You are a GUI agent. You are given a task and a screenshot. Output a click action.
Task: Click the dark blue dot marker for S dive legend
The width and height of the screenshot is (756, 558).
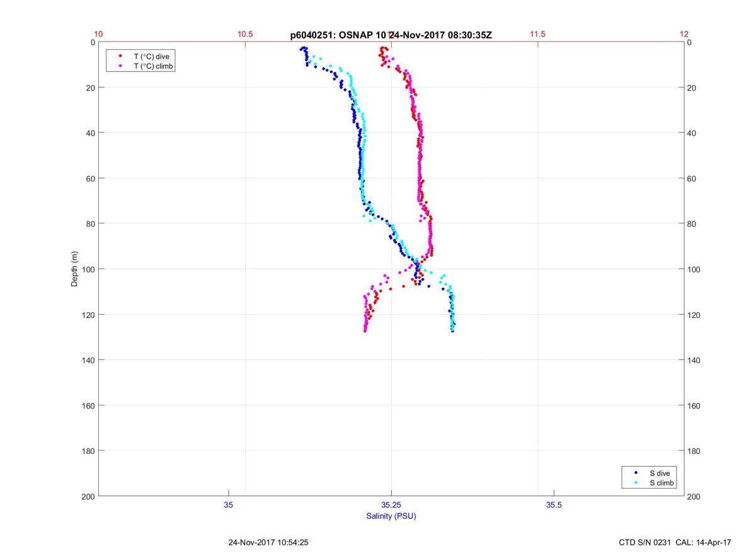pyautogui.click(x=636, y=473)
